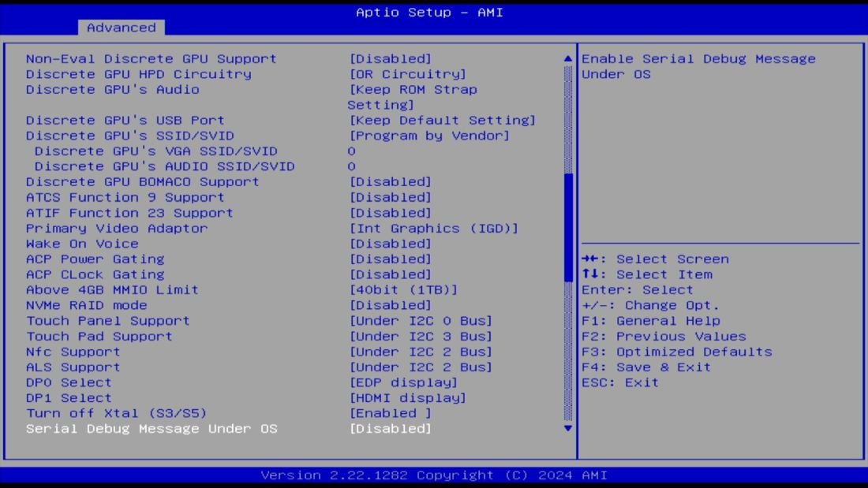Select the NVMe RAID mode label

[x=86, y=305]
